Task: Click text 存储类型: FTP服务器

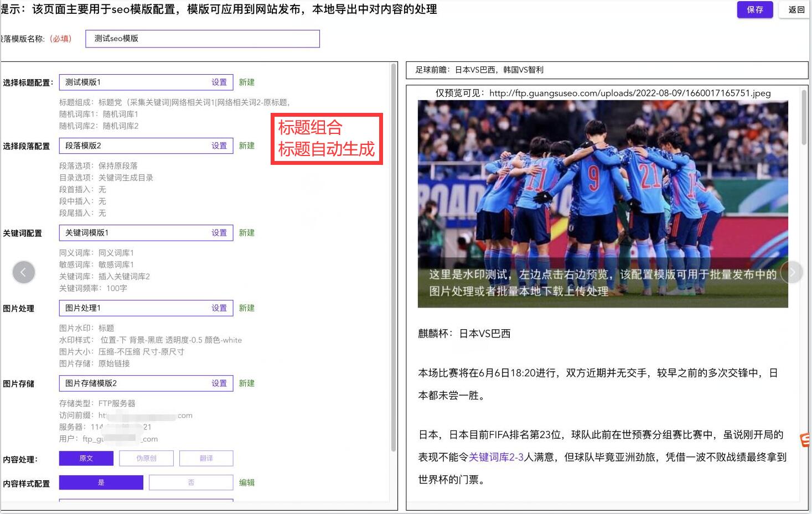Action: pyautogui.click(x=97, y=403)
